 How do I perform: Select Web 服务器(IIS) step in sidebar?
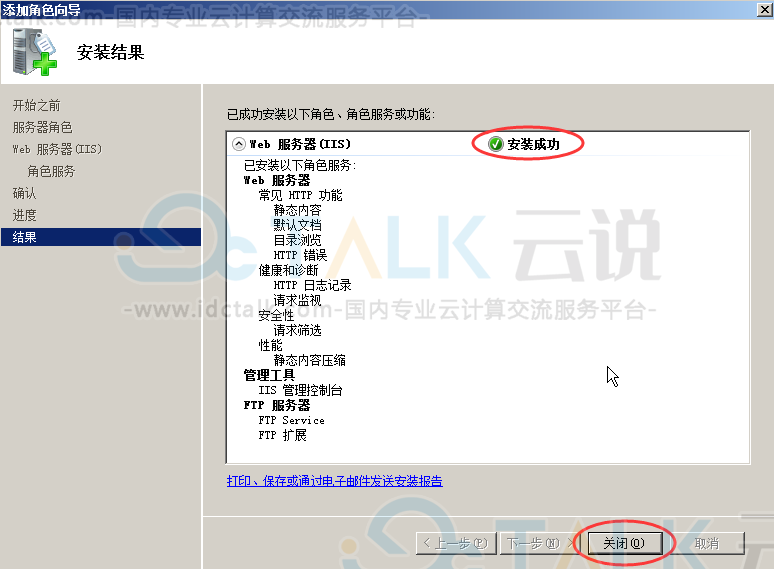point(57,149)
